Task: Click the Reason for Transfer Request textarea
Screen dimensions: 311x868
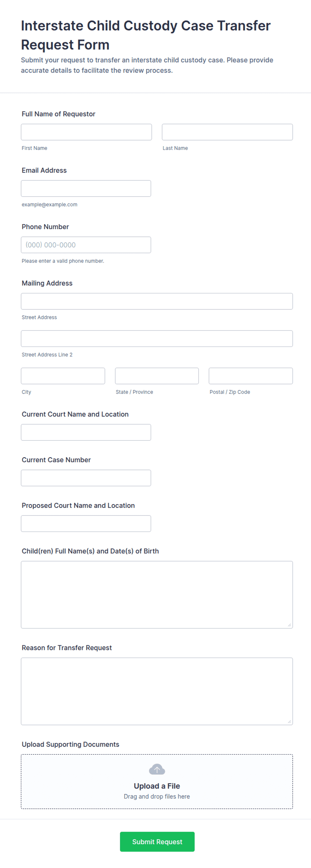Action: tap(157, 691)
